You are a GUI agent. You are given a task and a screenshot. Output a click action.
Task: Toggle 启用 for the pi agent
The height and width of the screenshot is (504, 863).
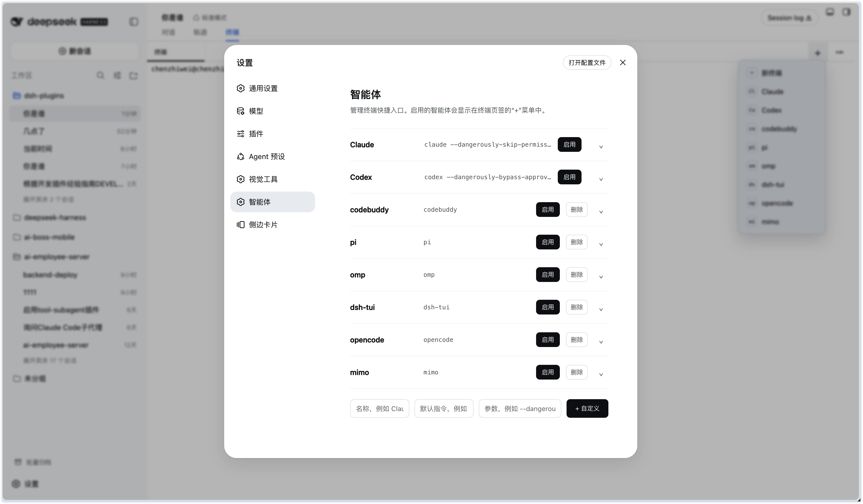(x=548, y=242)
